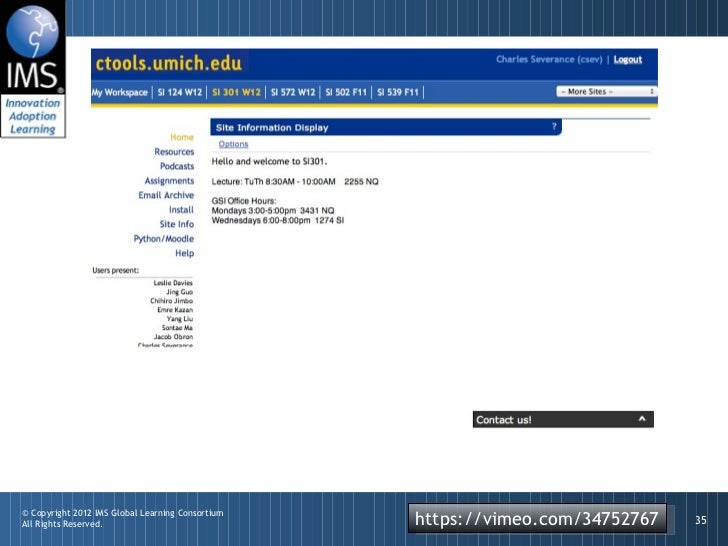Click Innovation Adoption Learning tagline
This screenshot has height=546, width=728.
point(32,116)
